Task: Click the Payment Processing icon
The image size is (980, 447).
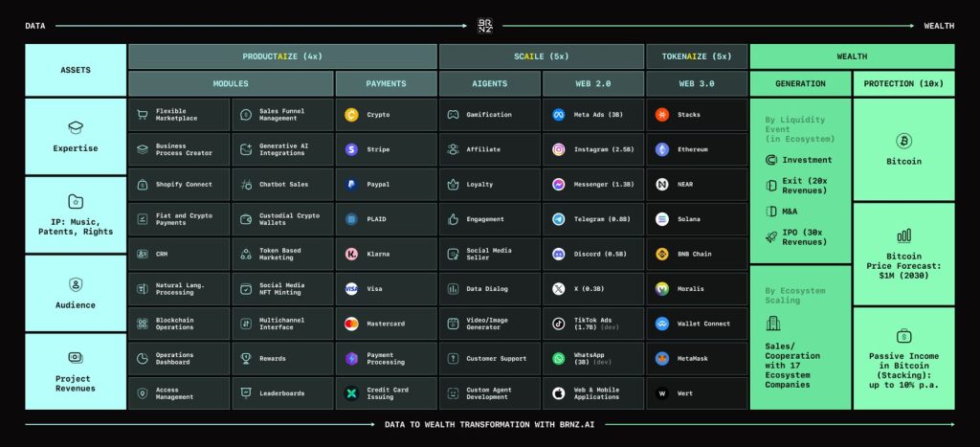Action: [352, 359]
